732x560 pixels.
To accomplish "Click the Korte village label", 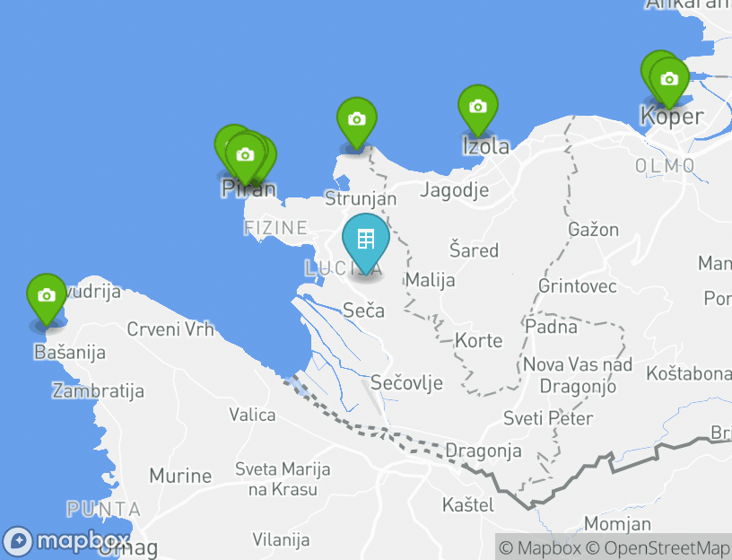I will click(x=479, y=340).
